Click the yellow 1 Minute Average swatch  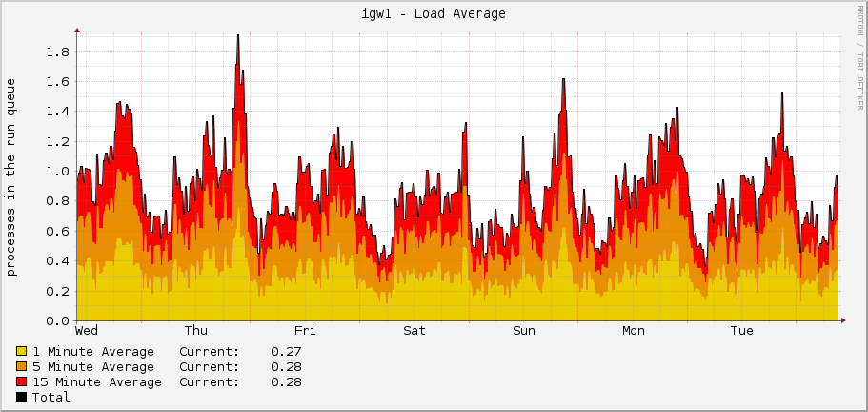[x=22, y=351]
